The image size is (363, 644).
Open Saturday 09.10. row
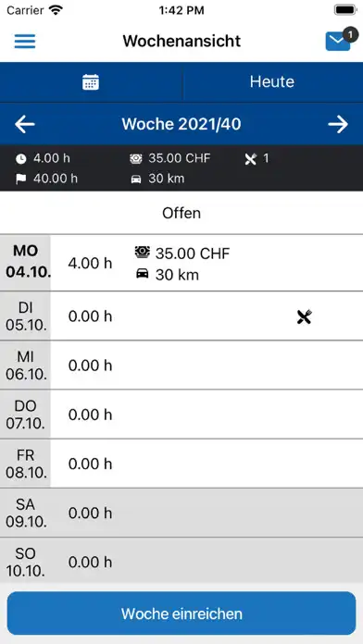click(181, 513)
